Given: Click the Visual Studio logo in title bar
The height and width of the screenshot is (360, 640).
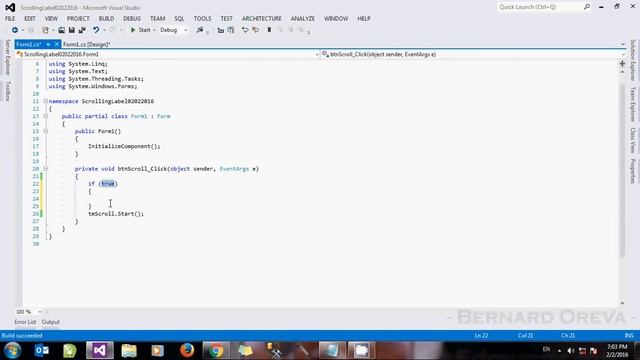Looking at the screenshot, I should tap(10, 7).
